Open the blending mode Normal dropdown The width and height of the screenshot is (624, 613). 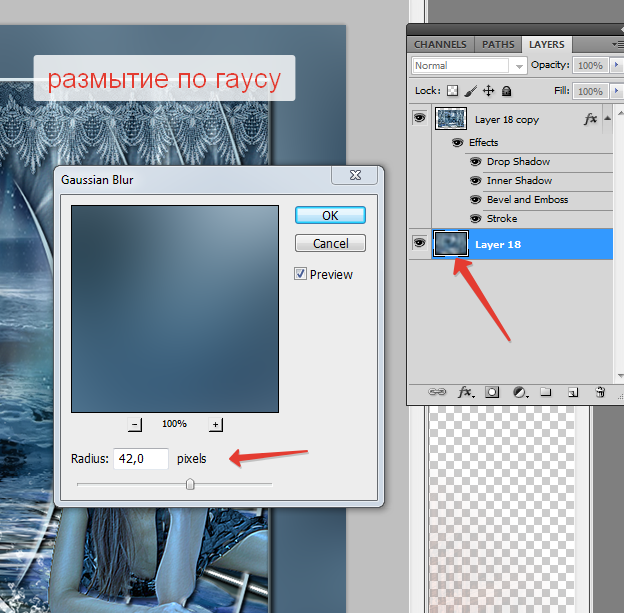(x=469, y=66)
